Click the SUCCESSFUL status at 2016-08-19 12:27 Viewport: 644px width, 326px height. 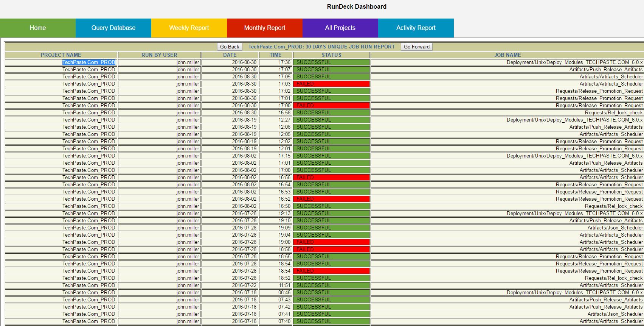pos(331,120)
